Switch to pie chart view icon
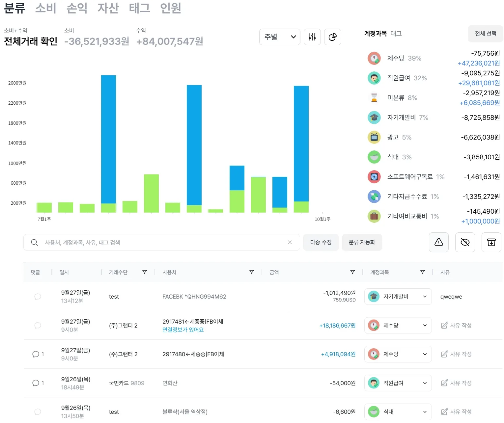The height and width of the screenshot is (423, 504). point(333,37)
